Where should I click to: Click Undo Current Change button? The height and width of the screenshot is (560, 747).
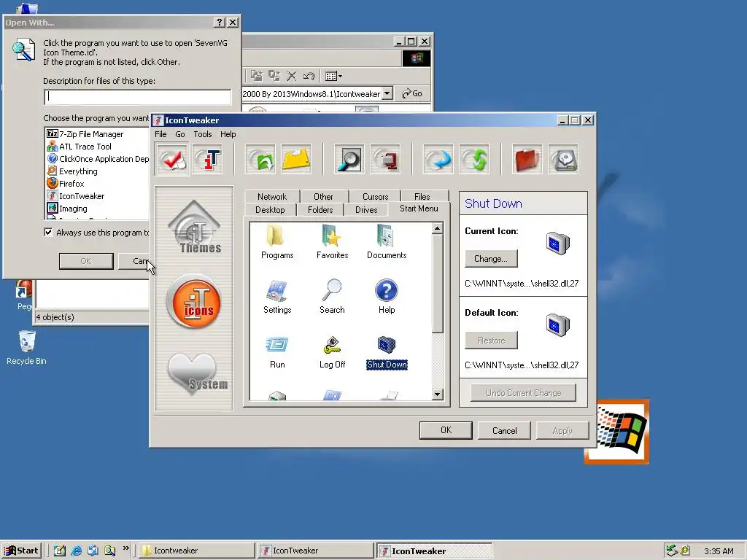pos(523,393)
